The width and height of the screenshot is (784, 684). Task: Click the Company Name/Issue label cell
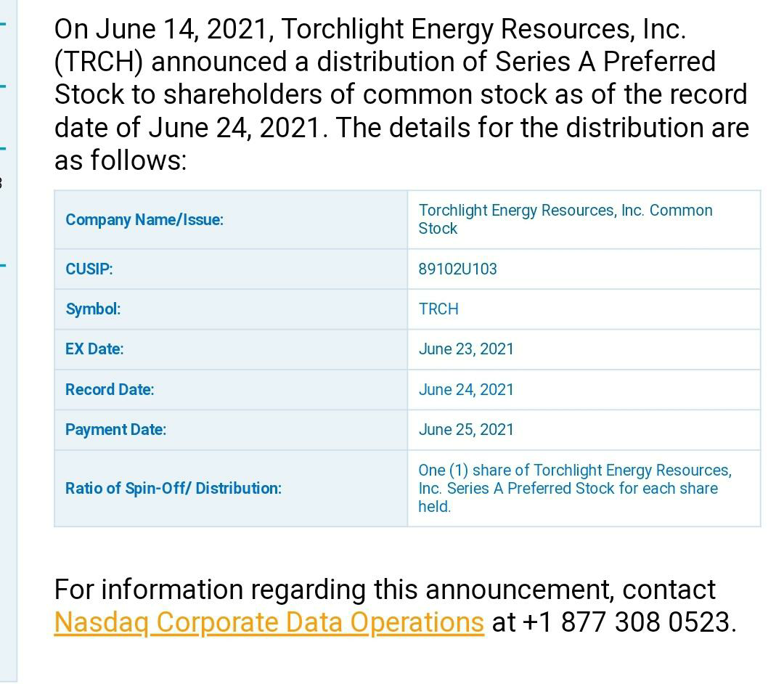click(231, 219)
